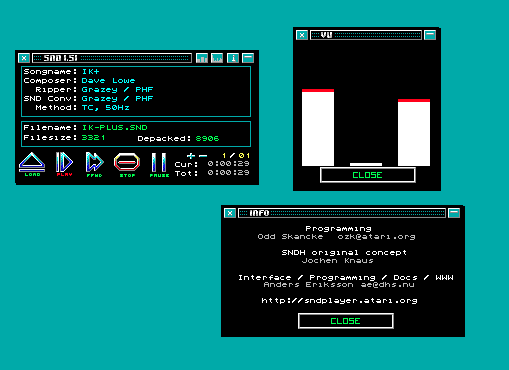Open the spectrum analyzer titlebar icon

[x=217, y=58]
